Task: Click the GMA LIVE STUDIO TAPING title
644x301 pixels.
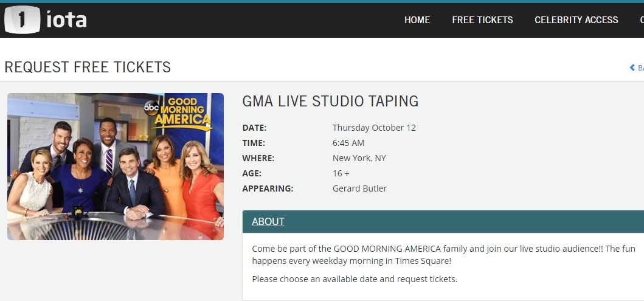Action: [x=330, y=101]
